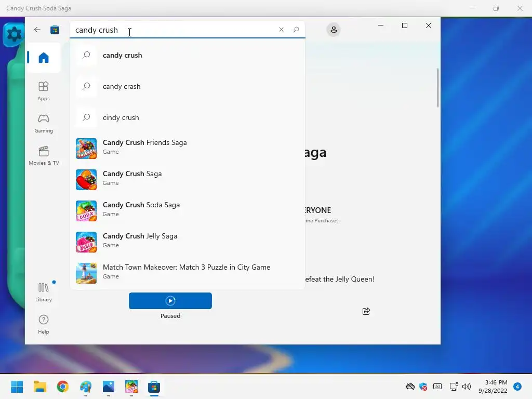Open Candy Crush Jelly Saga result

click(x=187, y=242)
